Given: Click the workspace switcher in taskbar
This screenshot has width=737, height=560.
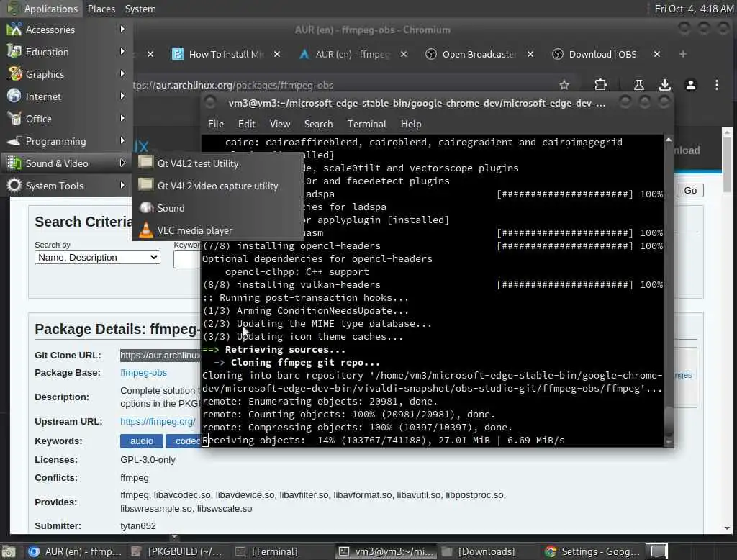Looking at the screenshot, I should (658, 551).
